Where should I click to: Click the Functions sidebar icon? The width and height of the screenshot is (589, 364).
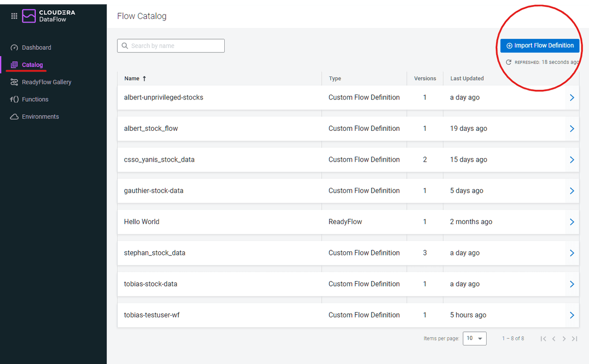click(x=14, y=99)
